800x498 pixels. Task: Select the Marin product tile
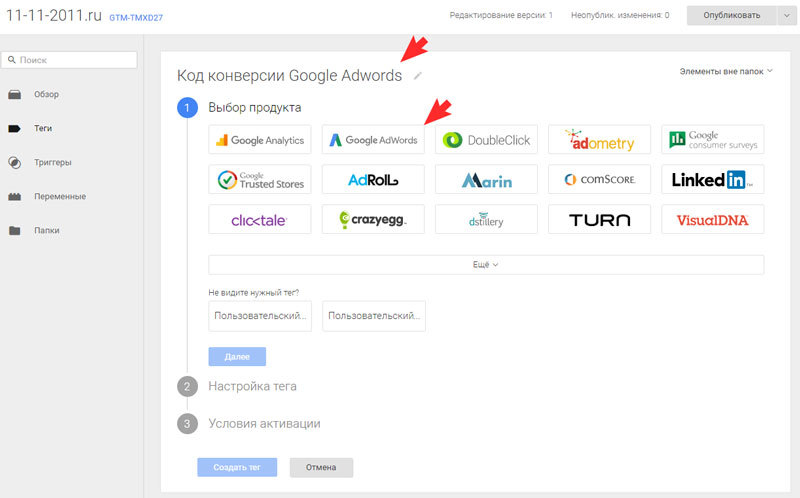click(x=486, y=179)
